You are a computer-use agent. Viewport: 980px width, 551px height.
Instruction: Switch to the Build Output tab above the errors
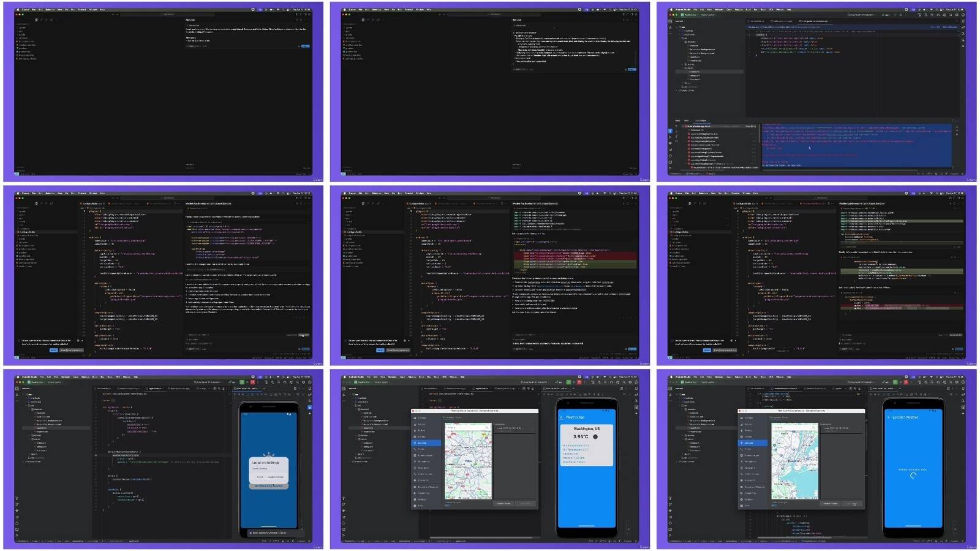coord(701,121)
